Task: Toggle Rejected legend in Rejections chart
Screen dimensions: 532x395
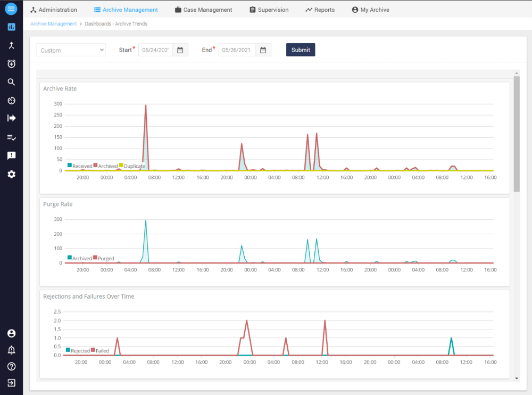Action: [78, 350]
